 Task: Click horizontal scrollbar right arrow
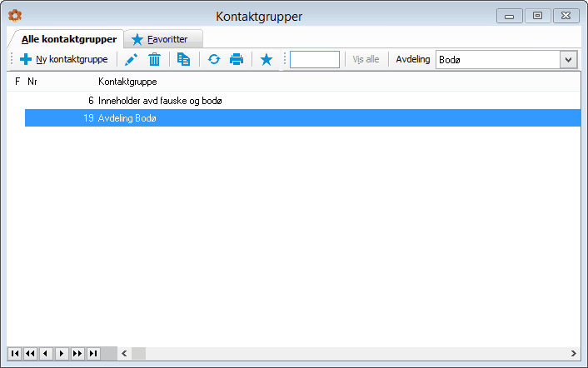click(x=573, y=353)
